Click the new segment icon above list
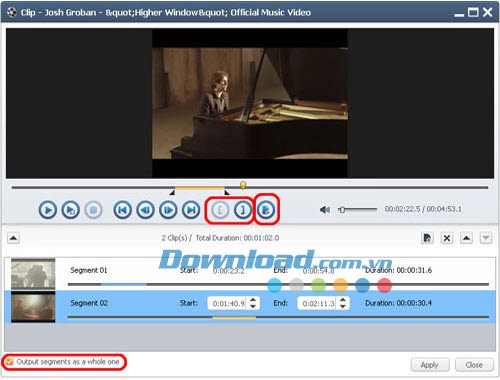500x380 pixels. click(427, 238)
